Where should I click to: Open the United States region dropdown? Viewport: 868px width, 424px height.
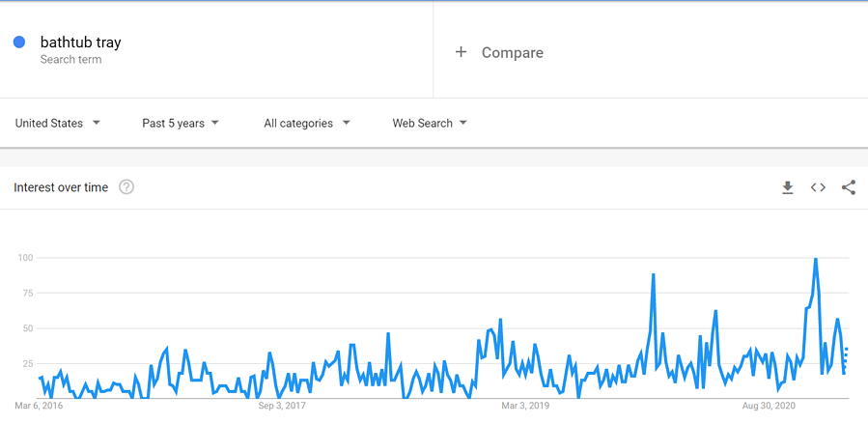[x=58, y=124]
